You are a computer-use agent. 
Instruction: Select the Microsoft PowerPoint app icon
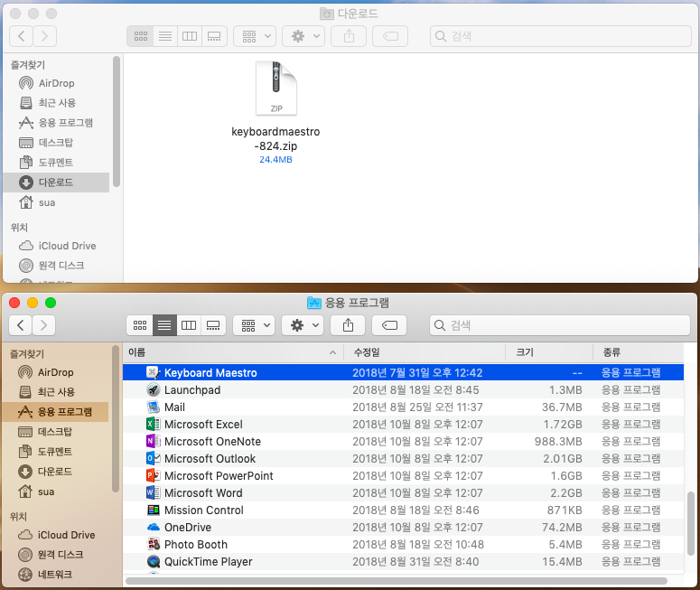(154, 475)
